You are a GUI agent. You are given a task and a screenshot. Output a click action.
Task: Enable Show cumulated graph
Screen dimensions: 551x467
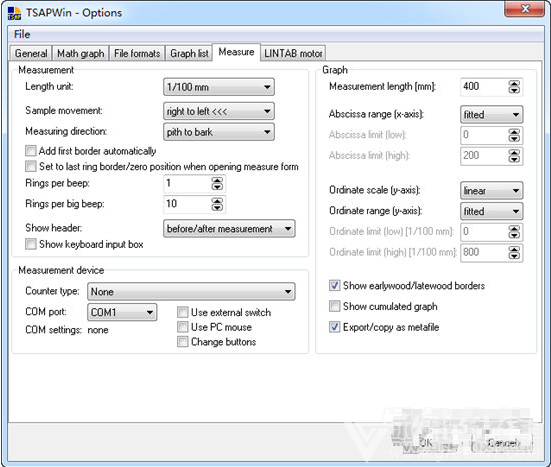(x=335, y=306)
